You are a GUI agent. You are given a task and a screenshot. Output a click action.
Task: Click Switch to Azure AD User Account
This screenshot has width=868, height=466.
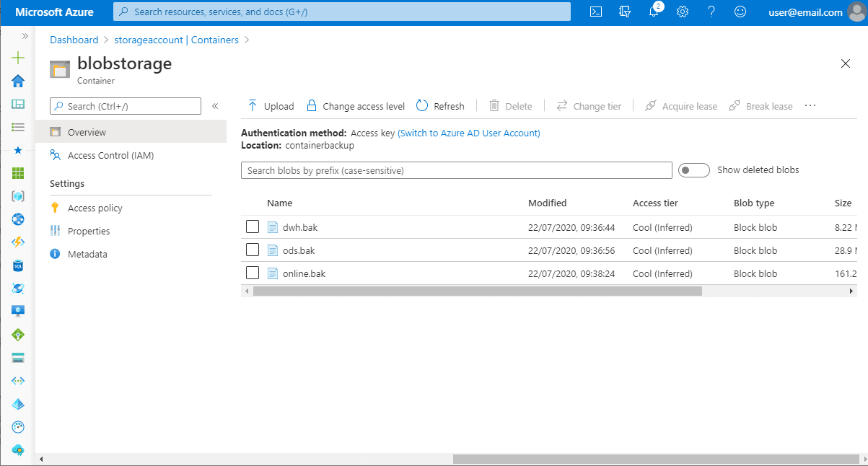click(x=468, y=133)
